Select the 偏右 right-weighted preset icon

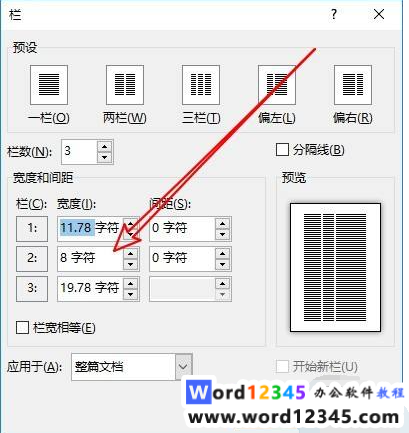click(x=353, y=85)
